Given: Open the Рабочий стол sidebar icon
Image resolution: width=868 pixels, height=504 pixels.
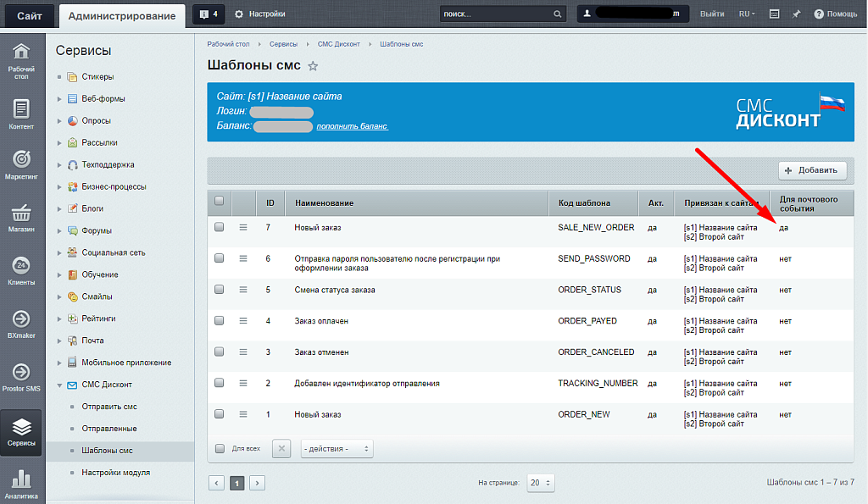Looking at the screenshot, I should pos(22,59).
